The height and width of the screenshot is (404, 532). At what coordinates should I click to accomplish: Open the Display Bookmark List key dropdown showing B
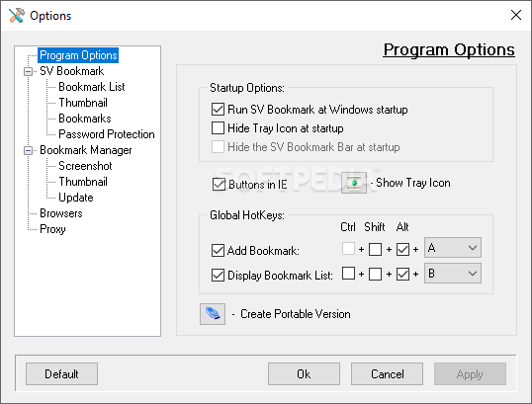(x=453, y=274)
